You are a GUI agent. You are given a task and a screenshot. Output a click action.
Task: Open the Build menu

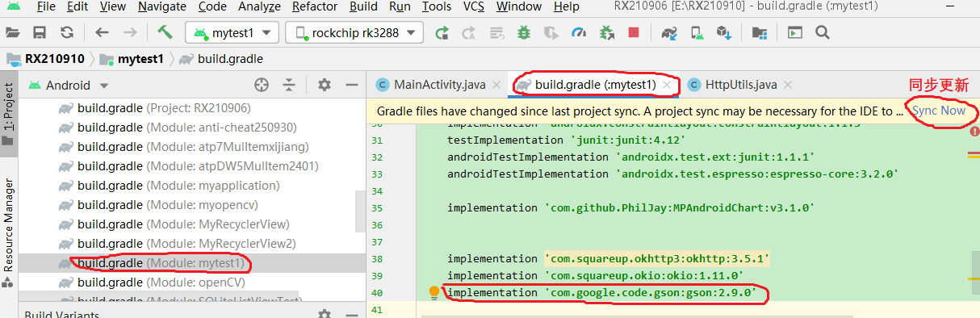point(363,6)
